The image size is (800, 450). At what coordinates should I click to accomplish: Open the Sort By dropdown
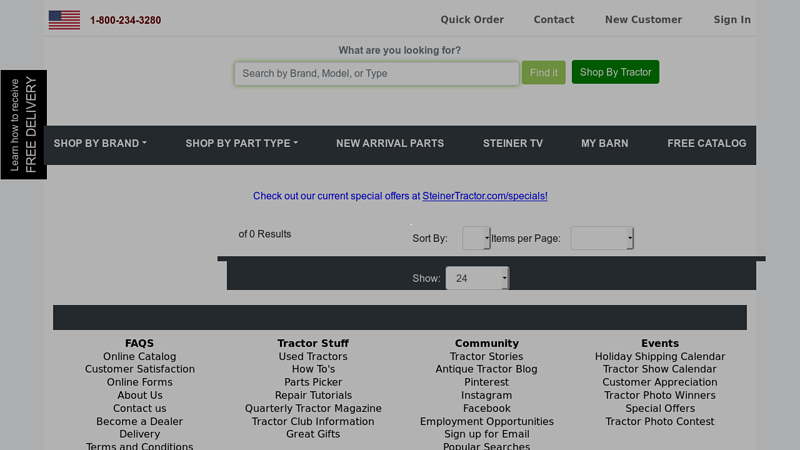[x=476, y=239]
